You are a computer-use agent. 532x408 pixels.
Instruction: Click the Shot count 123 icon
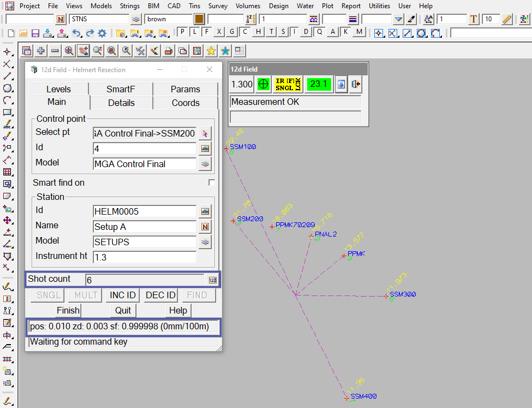click(x=212, y=280)
